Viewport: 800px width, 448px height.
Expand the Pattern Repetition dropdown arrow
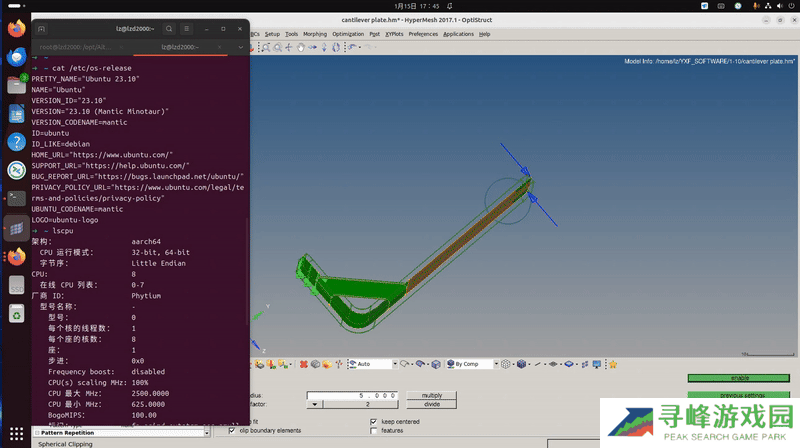206,433
